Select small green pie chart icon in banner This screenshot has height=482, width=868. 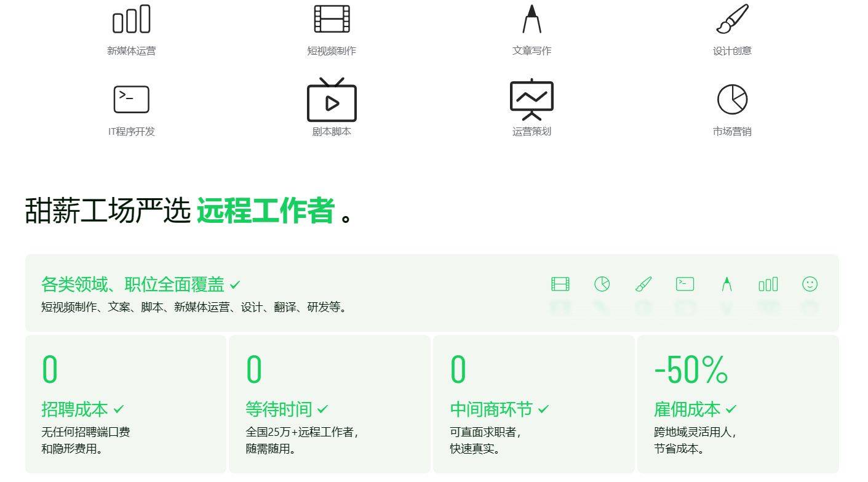pyautogui.click(x=602, y=284)
